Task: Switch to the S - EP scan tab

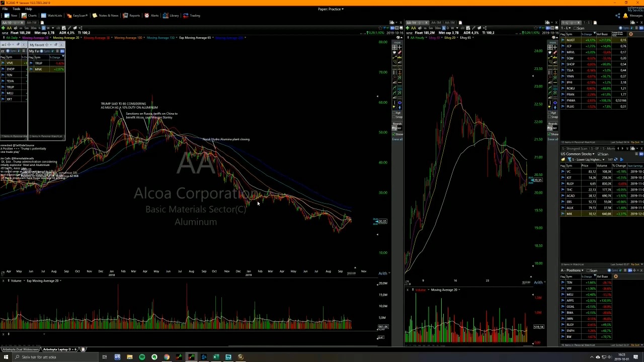Action: coord(595,149)
